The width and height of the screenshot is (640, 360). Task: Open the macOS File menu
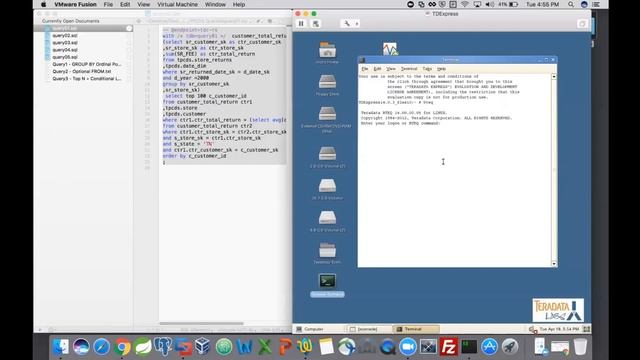[108, 4]
